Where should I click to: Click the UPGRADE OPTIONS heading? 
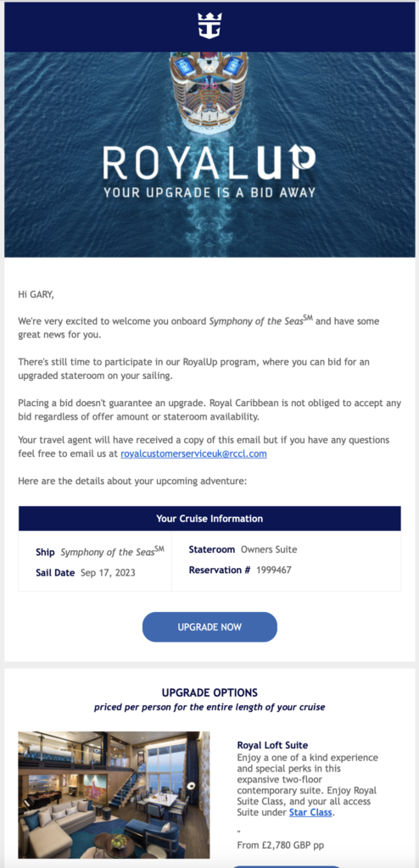(x=209, y=693)
